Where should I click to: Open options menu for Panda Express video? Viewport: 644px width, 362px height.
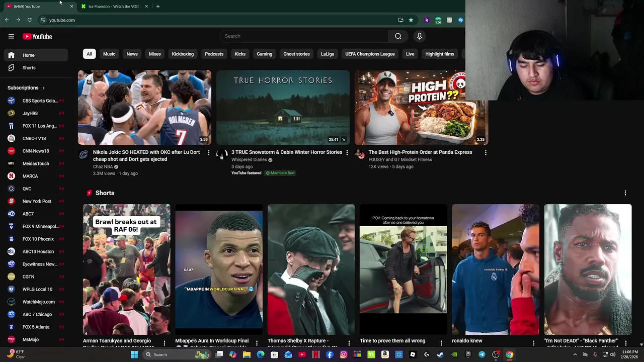point(486,152)
